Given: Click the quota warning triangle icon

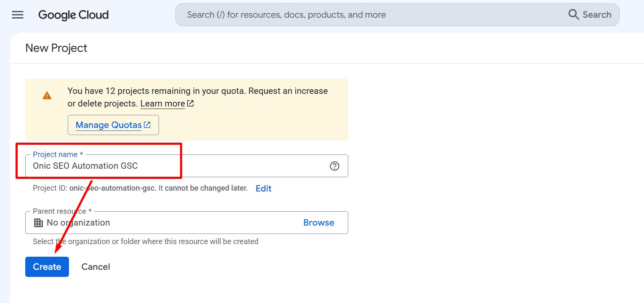Looking at the screenshot, I should click(x=47, y=96).
